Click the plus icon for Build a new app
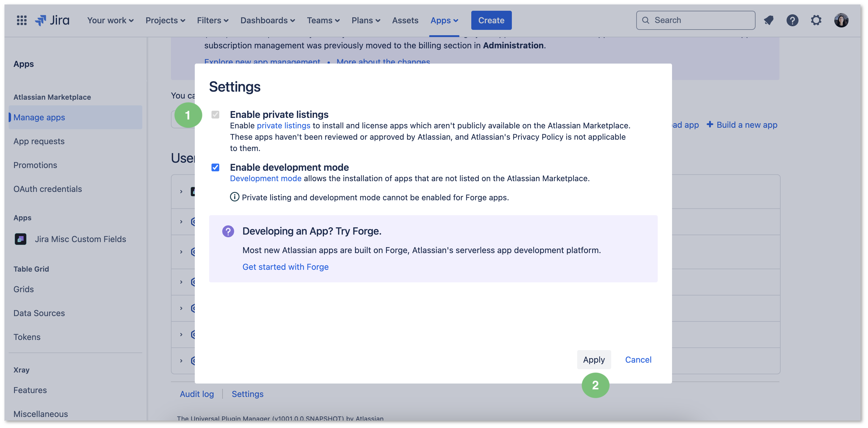The image size is (868, 428). coord(710,124)
